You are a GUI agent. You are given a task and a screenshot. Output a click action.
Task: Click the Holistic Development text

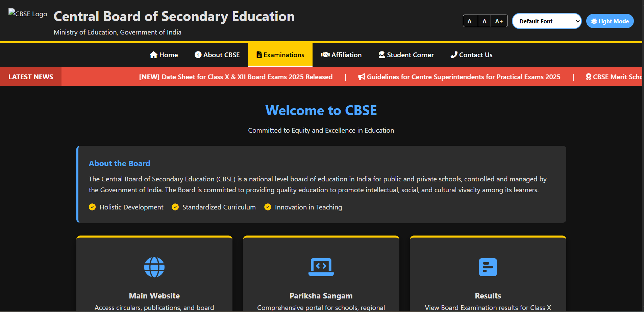point(131,207)
